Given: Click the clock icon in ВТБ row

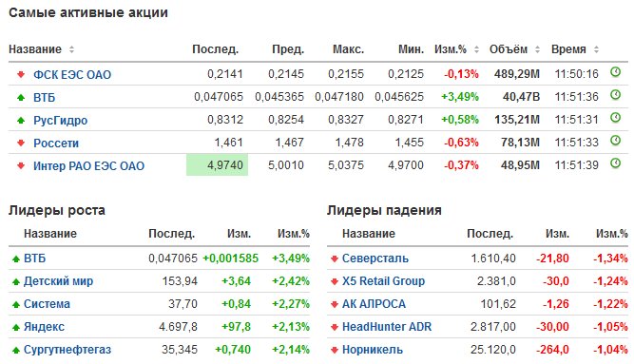Looking at the screenshot, I should point(615,95).
